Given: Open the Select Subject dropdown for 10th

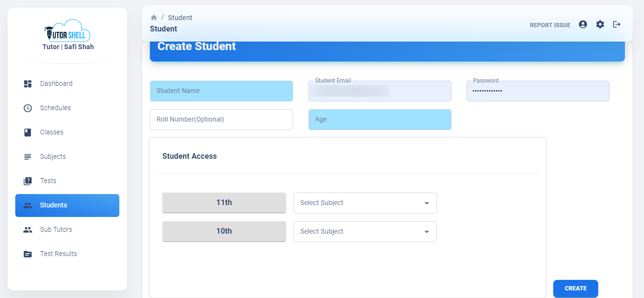Looking at the screenshot, I should click(365, 231).
